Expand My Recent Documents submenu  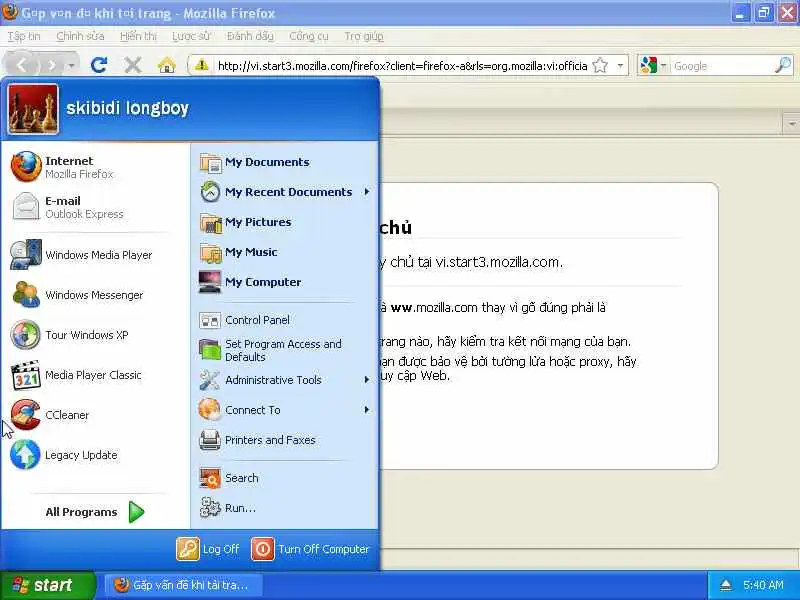tap(284, 192)
